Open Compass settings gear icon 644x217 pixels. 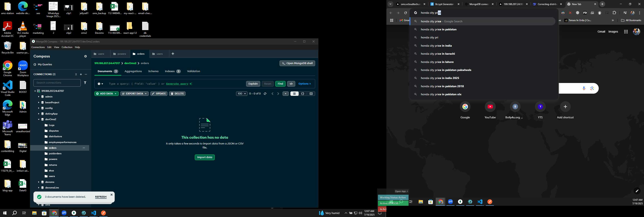pyautogui.click(x=86, y=56)
